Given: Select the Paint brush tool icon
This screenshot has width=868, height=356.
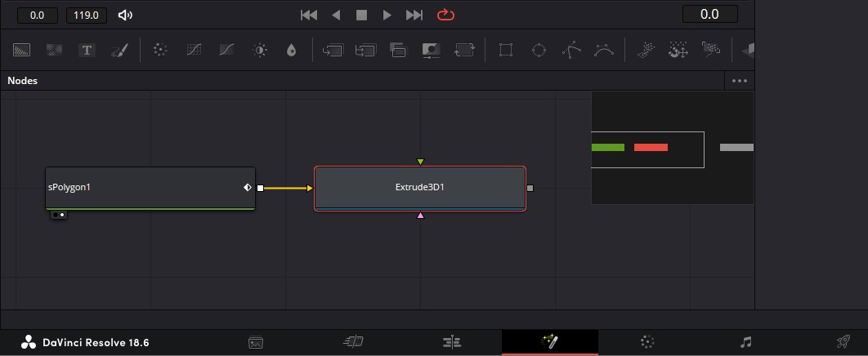Looking at the screenshot, I should tap(119, 51).
